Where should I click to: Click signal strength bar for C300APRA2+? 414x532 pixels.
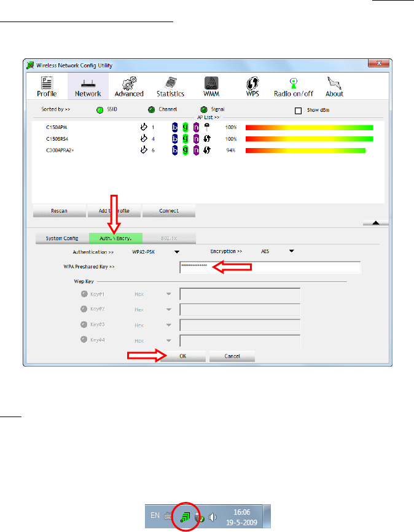point(305,151)
